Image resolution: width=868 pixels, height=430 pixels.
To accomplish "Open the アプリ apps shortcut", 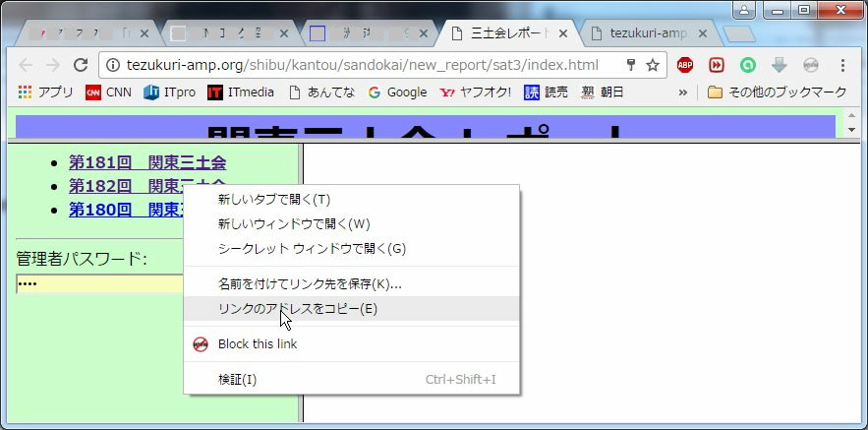I will (x=45, y=92).
